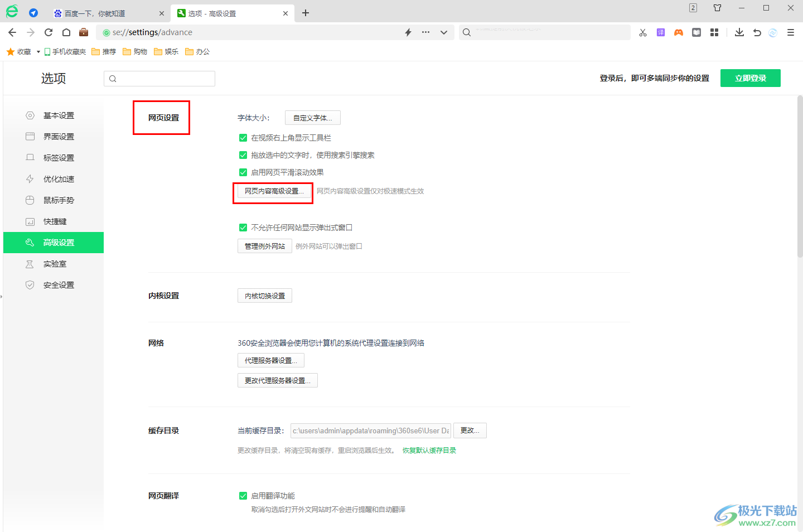The width and height of the screenshot is (803, 532).
Task: Open the reading book extension icon
Action: (x=696, y=32)
